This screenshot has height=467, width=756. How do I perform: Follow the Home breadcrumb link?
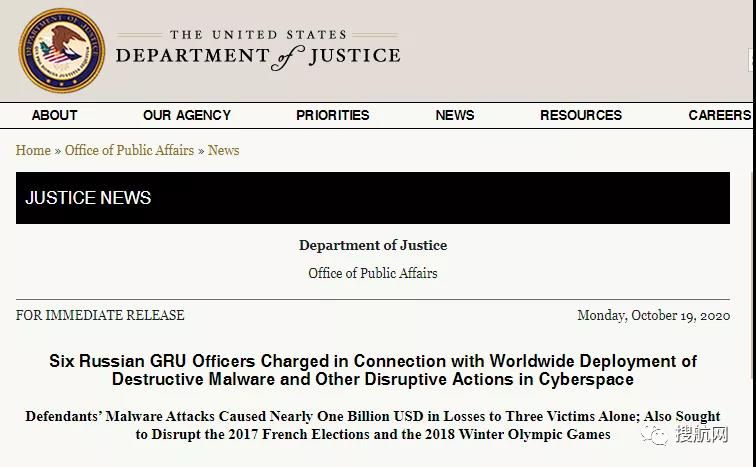pos(33,150)
